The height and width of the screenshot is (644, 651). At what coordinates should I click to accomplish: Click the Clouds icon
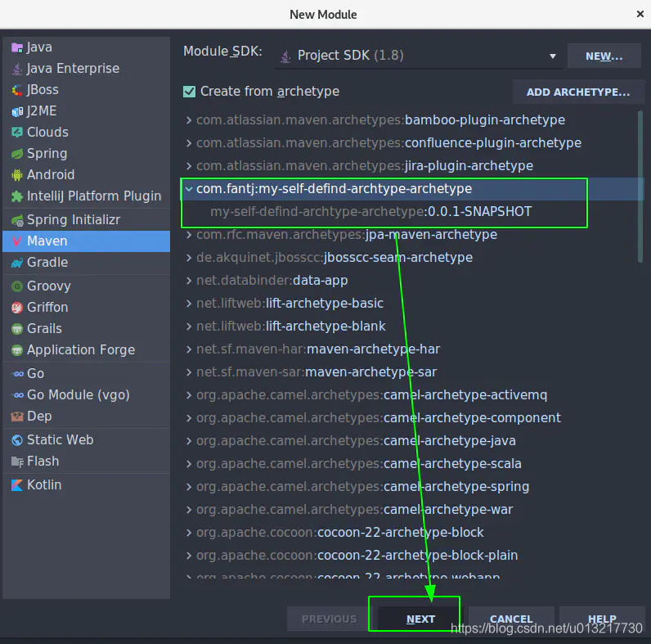point(17,133)
